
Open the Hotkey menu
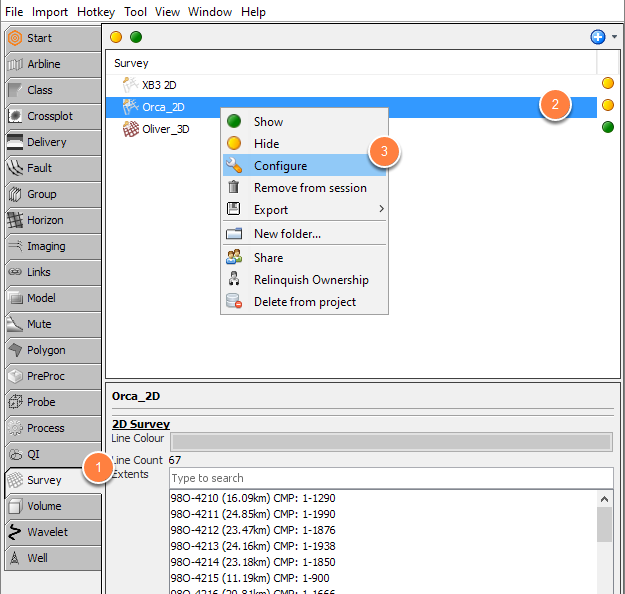[x=96, y=12]
